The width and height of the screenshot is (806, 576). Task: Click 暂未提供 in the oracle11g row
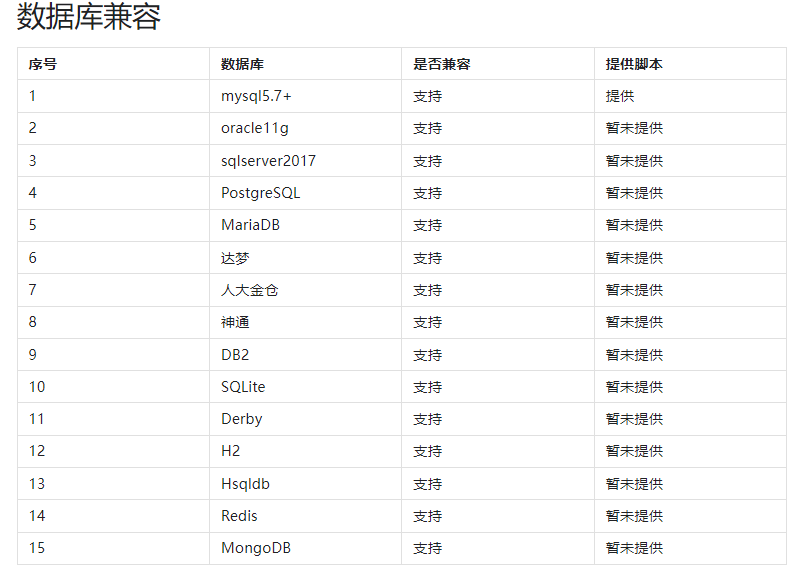tap(634, 128)
